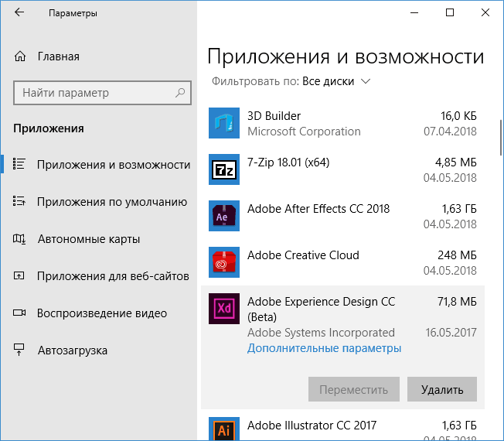The height and width of the screenshot is (441, 504).
Task: Open the Все диски filter dropdown
Action: click(336, 81)
